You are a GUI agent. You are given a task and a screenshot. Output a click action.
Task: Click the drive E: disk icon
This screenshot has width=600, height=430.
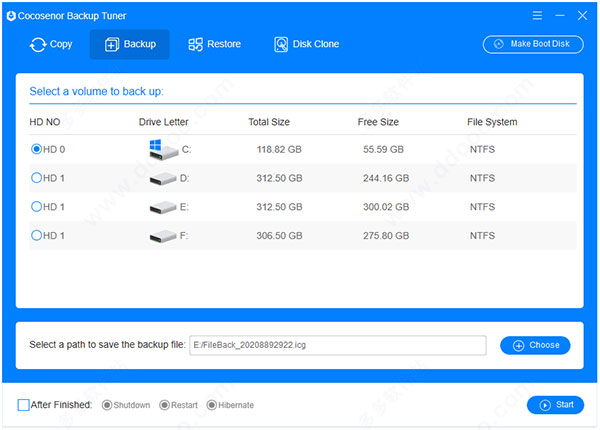pyautogui.click(x=163, y=207)
